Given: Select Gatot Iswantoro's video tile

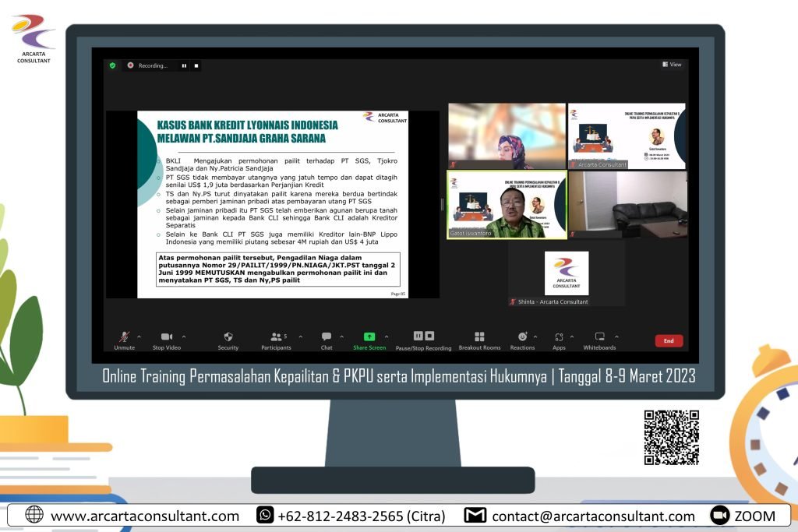Looking at the screenshot, I should (507, 205).
